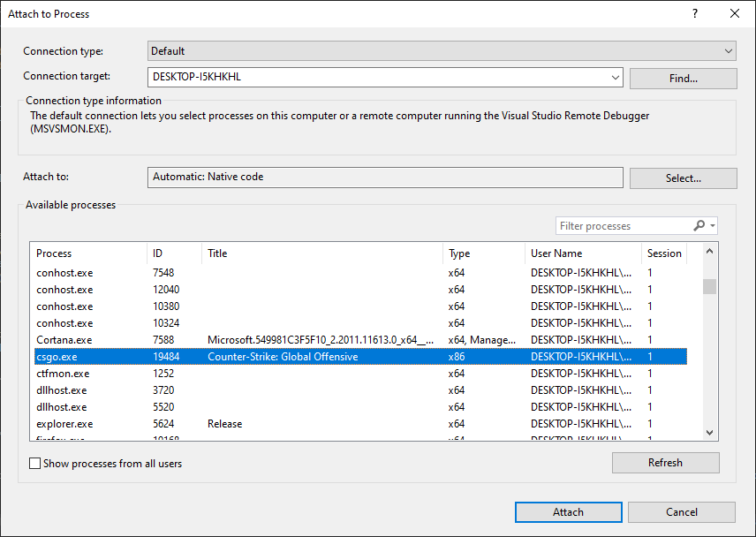The width and height of the screenshot is (756, 537).
Task: Click the Refresh button
Action: (665, 463)
